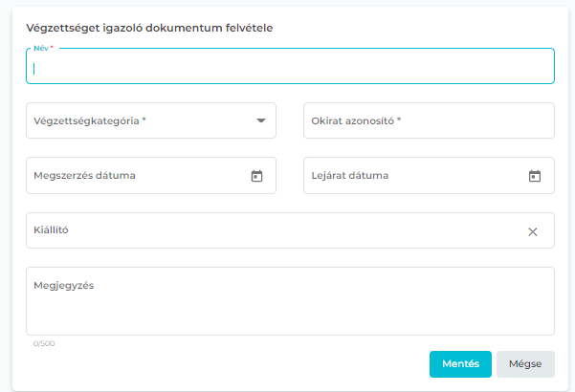Cancel with the Mégse button

pos(525,364)
